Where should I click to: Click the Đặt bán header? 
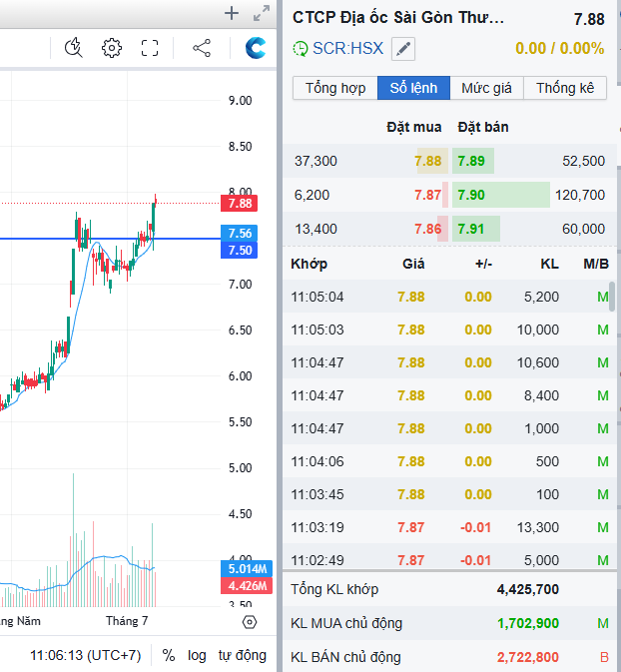(483, 127)
